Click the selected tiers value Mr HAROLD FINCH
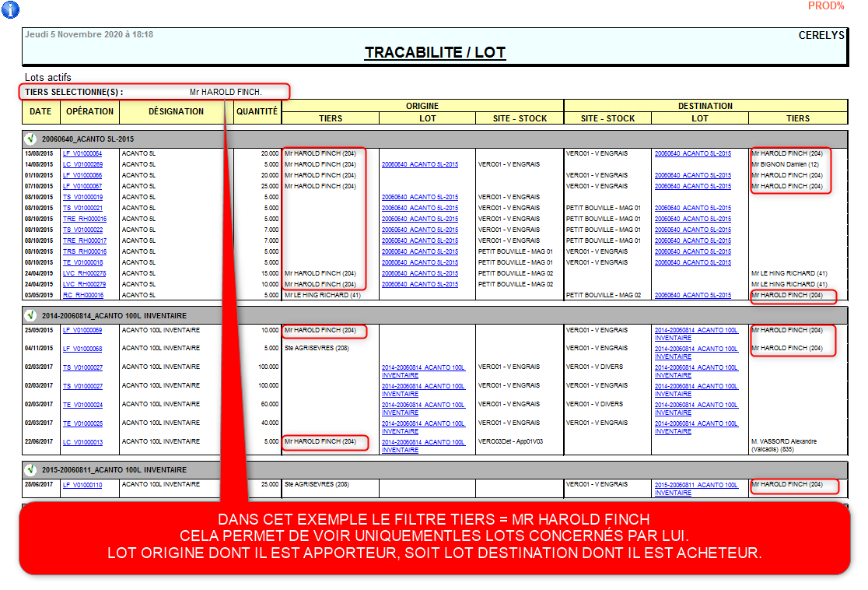Screen dimensions: 868x590 pyautogui.click(x=226, y=92)
